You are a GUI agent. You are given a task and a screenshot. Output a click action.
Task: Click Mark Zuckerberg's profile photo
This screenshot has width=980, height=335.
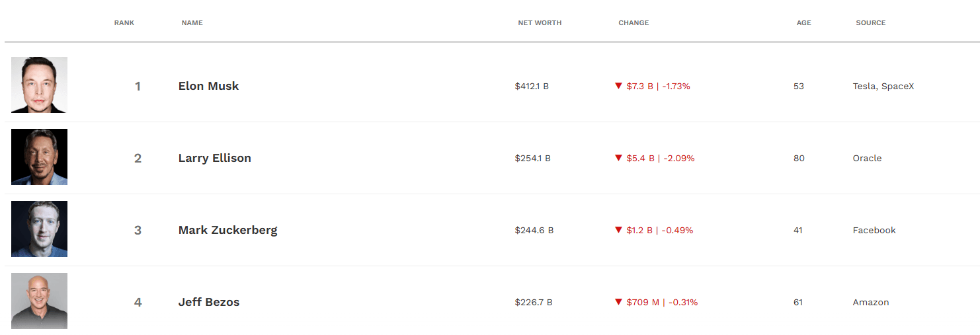click(x=39, y=229)
